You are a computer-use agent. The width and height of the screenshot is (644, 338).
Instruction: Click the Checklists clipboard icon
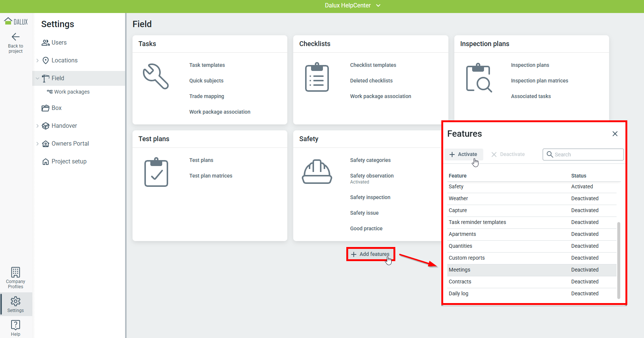click(317, 77)
